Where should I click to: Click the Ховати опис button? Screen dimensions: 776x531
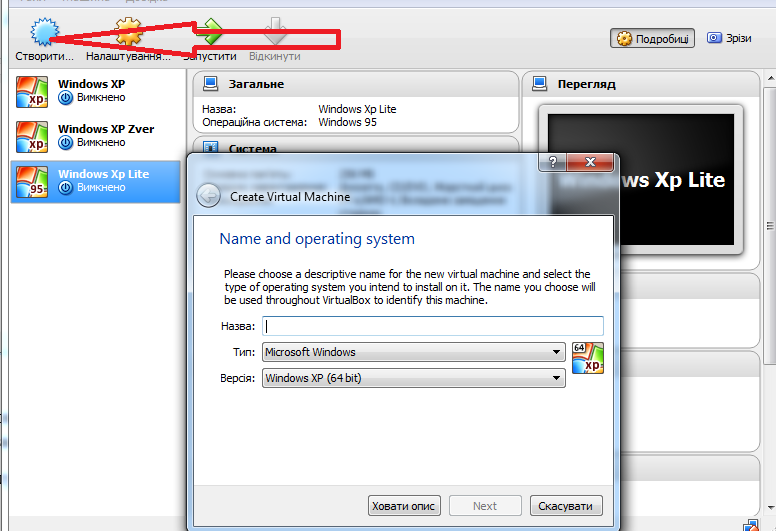coord(404,506)
